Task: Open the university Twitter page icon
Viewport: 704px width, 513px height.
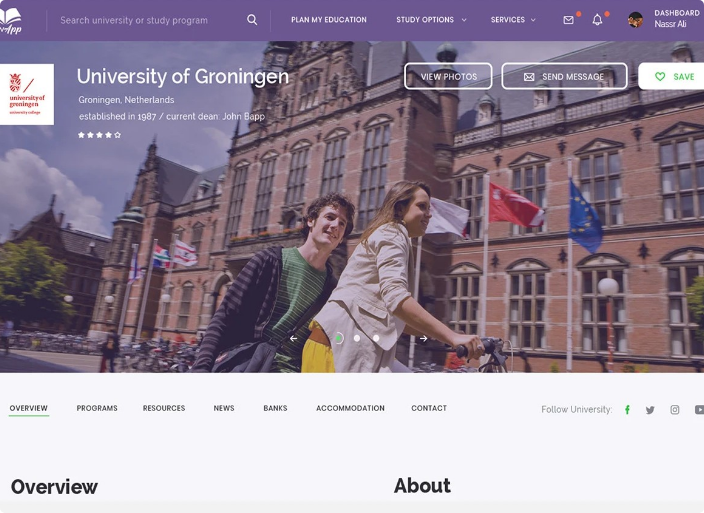Action: tap(650, 410)
